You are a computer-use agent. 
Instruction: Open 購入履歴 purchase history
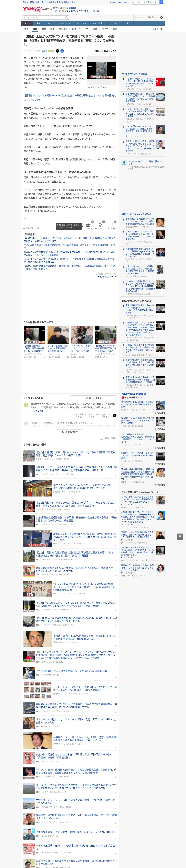pyautogui.click(x=152, y=18)
